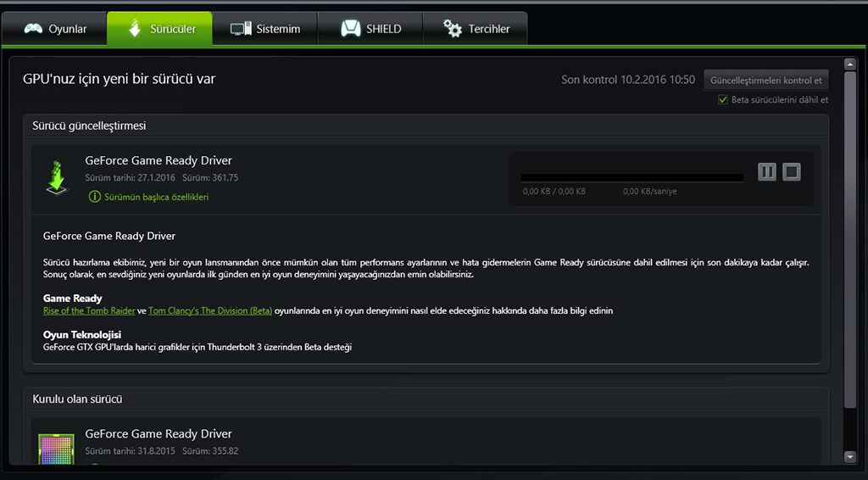Viewport: 868px width, 480px height.
Task: Open Tom Clancy's The Division (Beta) link
Action: [210, 310]
